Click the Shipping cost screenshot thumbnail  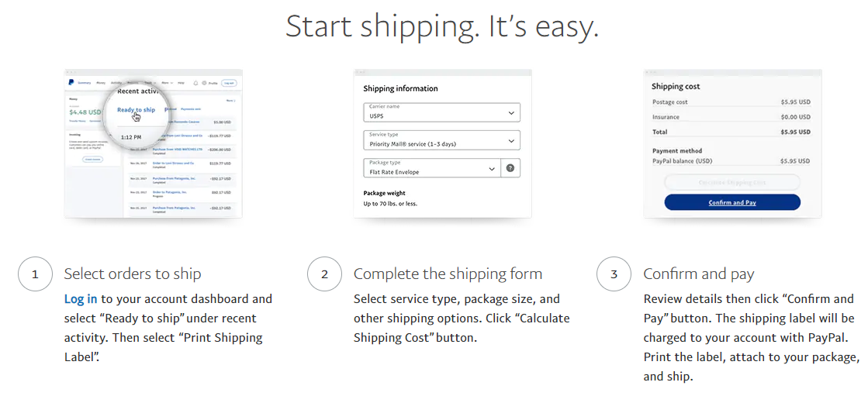click(732, 143)
